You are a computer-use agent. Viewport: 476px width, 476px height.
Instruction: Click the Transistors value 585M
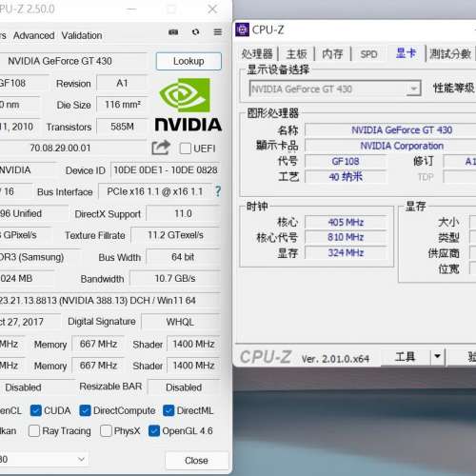[123, 127]
